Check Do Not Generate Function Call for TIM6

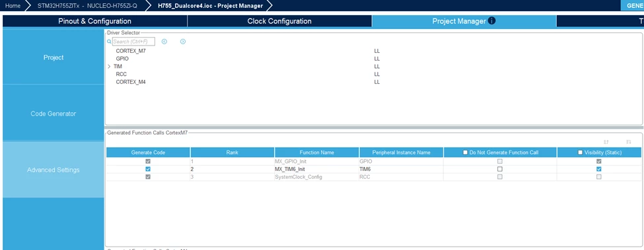[500, 169]
